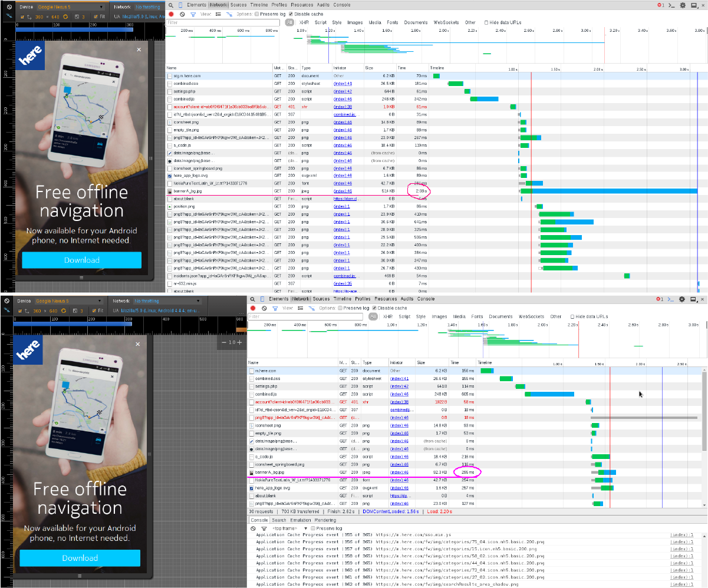Toggle device mode phone icon in upper DevTools
Viewport: 708px width, 588px height.
[x=180, y=5]
